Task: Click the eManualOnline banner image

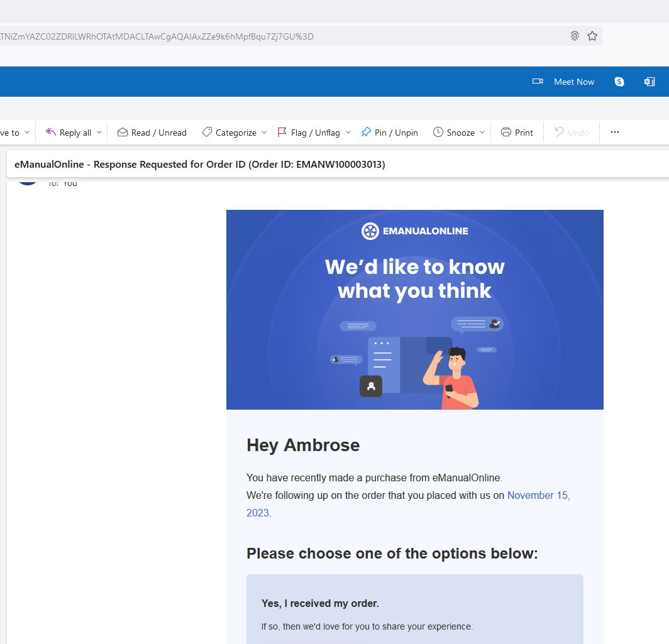Action: pyautogui.click(x=414, y=309)
